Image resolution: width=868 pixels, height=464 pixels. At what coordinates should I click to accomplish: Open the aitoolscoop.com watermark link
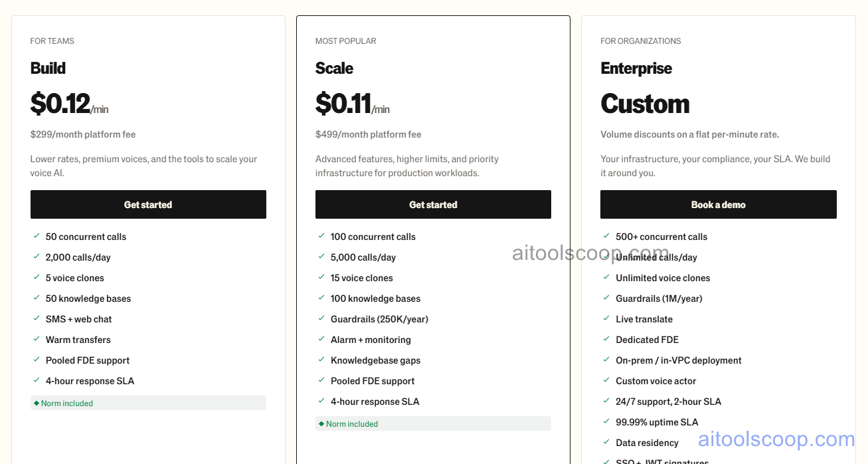coord(776,439)
